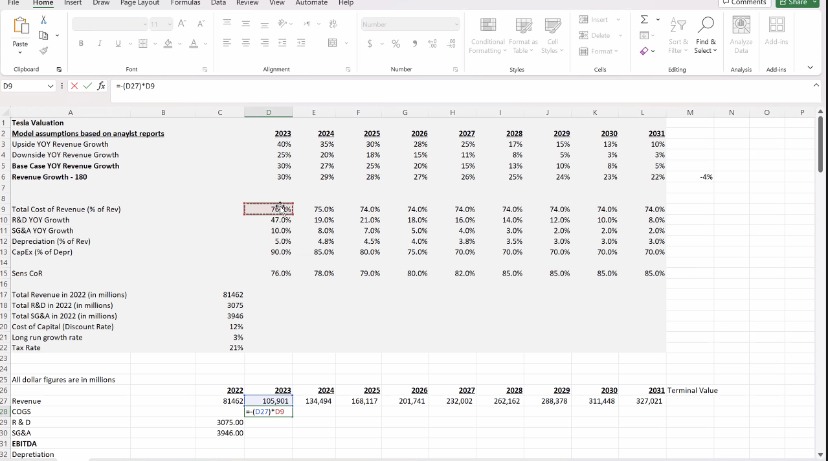The width and height of the screenshot is (828, 461).
Task: Click the Borders icon
Action: 143,44
